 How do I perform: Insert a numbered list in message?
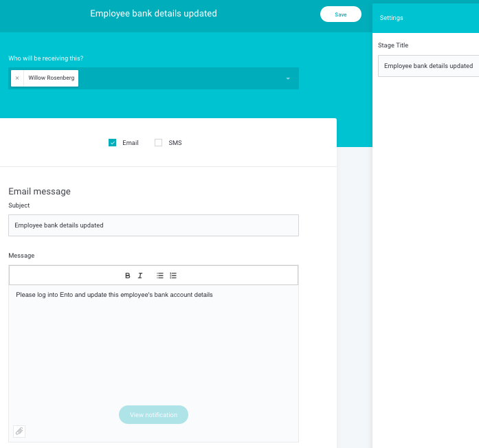tap(173, 276)
